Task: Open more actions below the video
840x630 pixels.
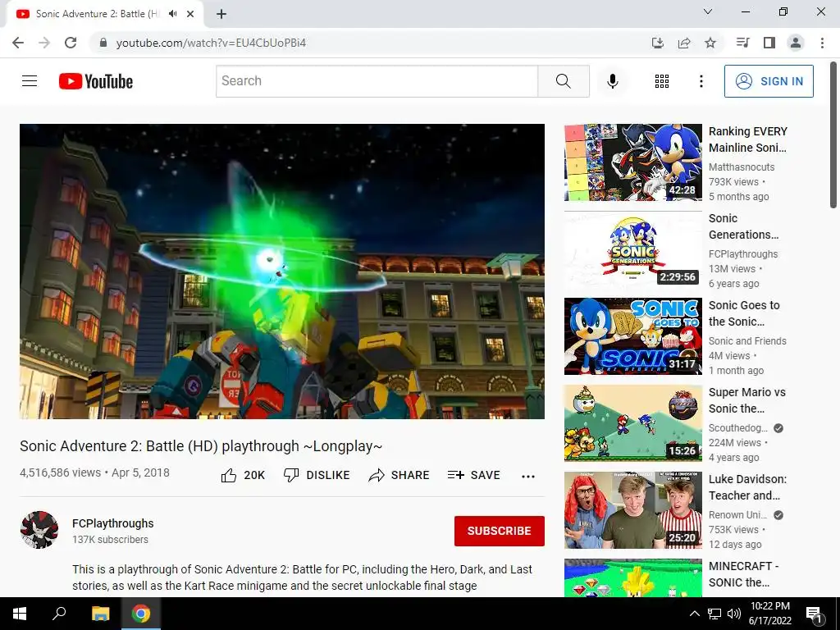Action: [x=527, y=476]
